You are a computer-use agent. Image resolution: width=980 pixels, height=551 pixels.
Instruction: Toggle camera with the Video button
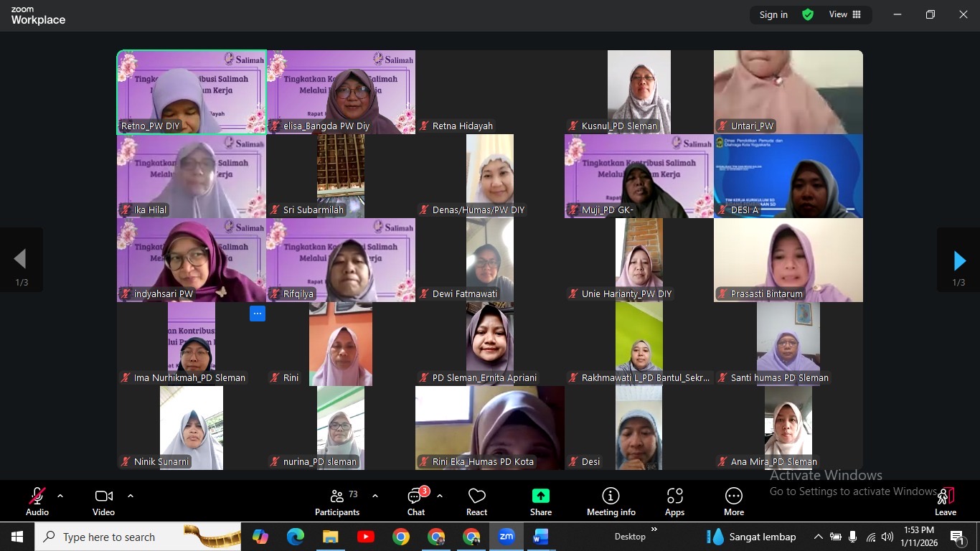[103, 501]
